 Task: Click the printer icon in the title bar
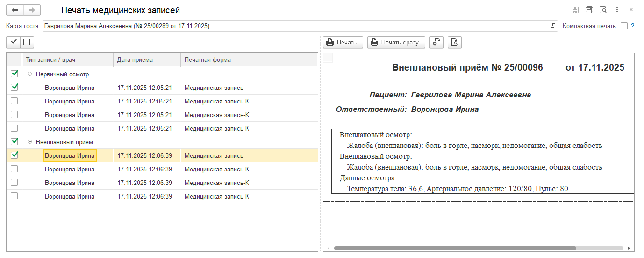[x=589, y=10]
